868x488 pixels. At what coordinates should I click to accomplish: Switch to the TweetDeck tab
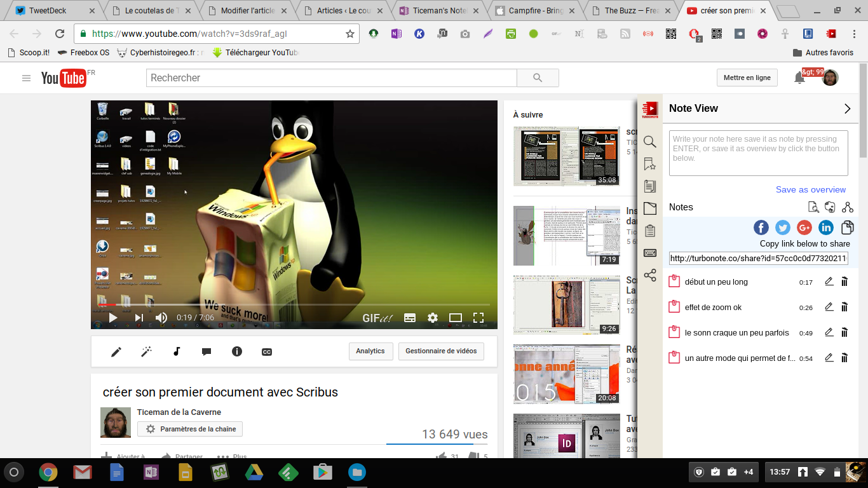point(51,11)
